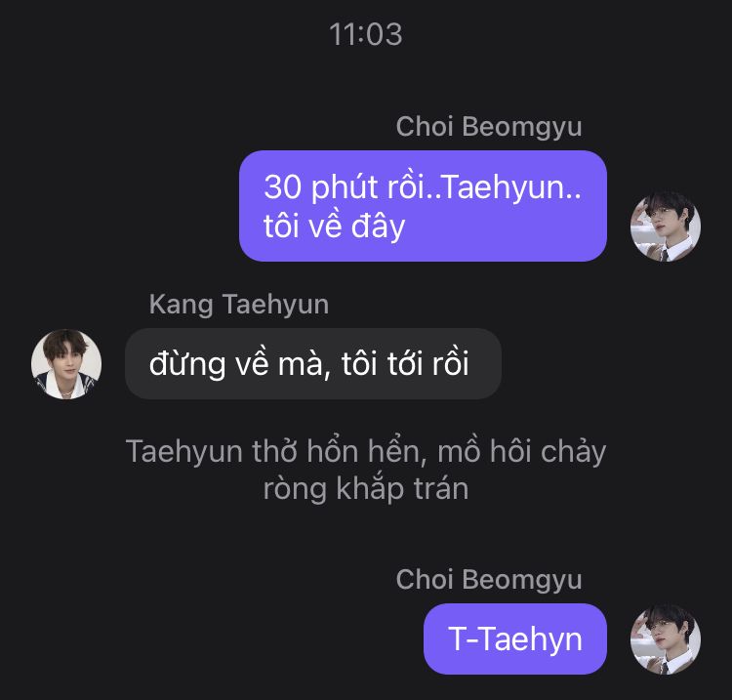Open Beomgyu's avatar beside '30 phút rồi' message
732x700 pixels.
pyautogui.click(x=667, y=226)
